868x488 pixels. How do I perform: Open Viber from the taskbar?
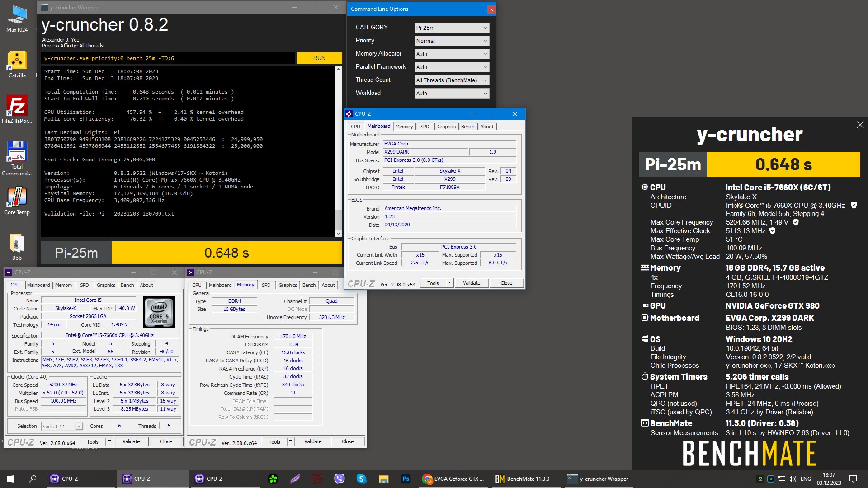coord(339,479)
